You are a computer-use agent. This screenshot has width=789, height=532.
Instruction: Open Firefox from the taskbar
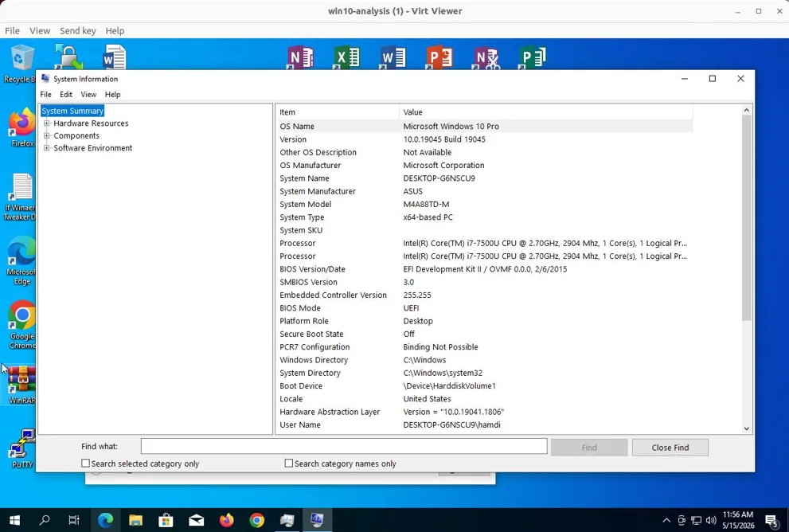pyautogui.click(x=226, y=520)
